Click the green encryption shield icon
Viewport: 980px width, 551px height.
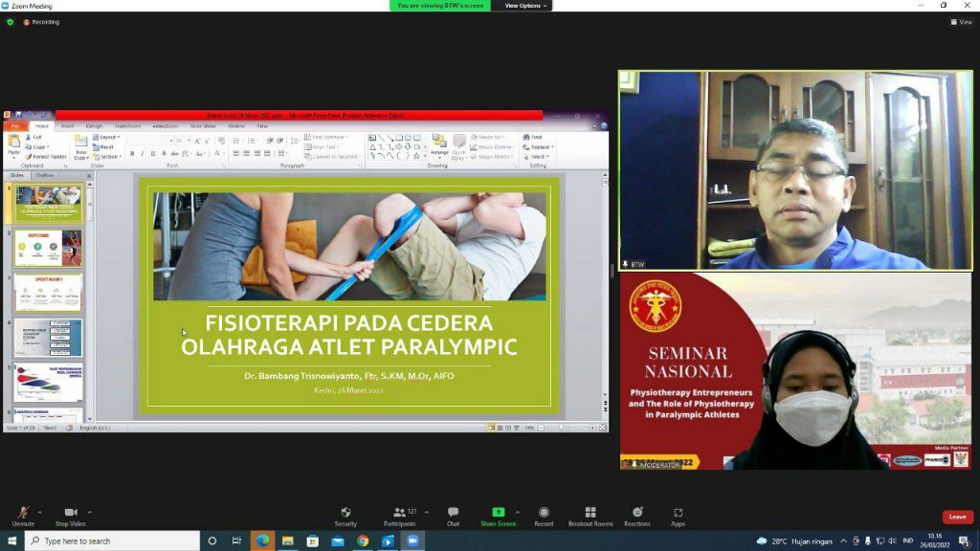tap(11, 22)
